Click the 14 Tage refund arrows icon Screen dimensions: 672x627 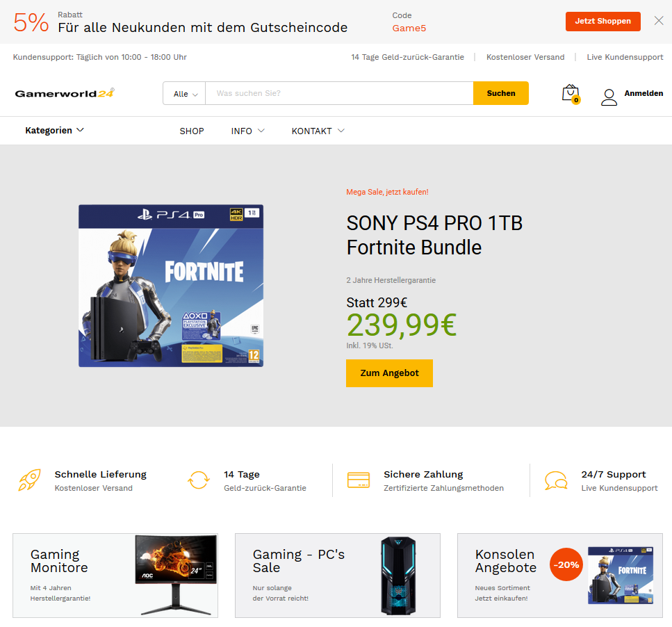coord(199,480)
